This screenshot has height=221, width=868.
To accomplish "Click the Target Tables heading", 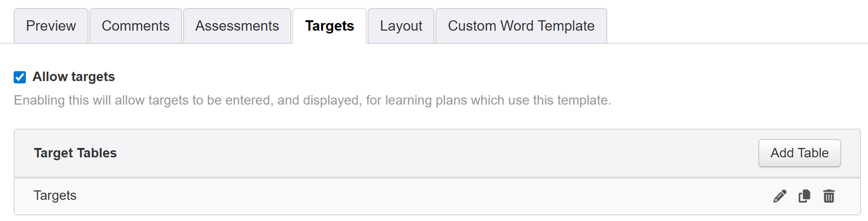I will (75, 153).
